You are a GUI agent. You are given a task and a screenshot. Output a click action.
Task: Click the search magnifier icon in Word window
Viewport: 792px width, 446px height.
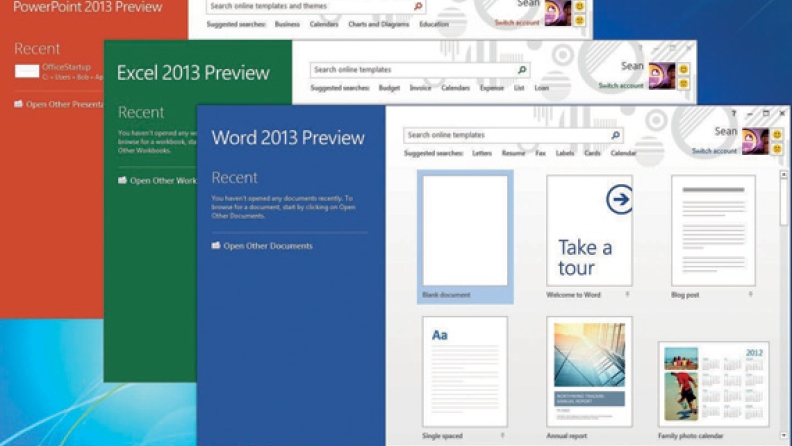615,135
